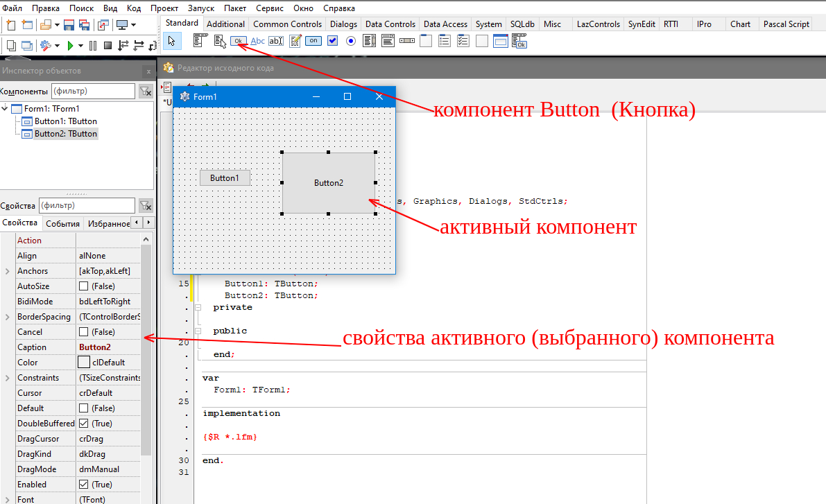Choose the TEdit component icon
Screen dimensions: 826x504
pos(276,41)
